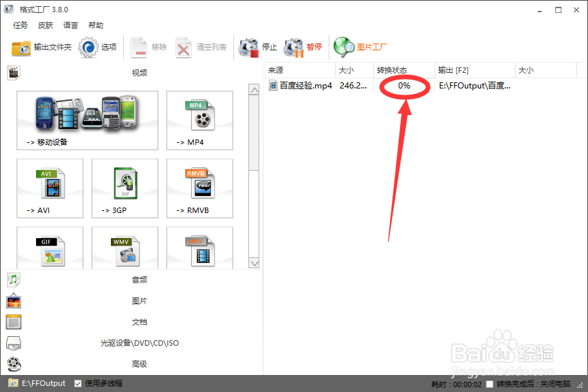Close the 格式工厂 window
This screenshot has width=588, height=392.
(576, 10)
